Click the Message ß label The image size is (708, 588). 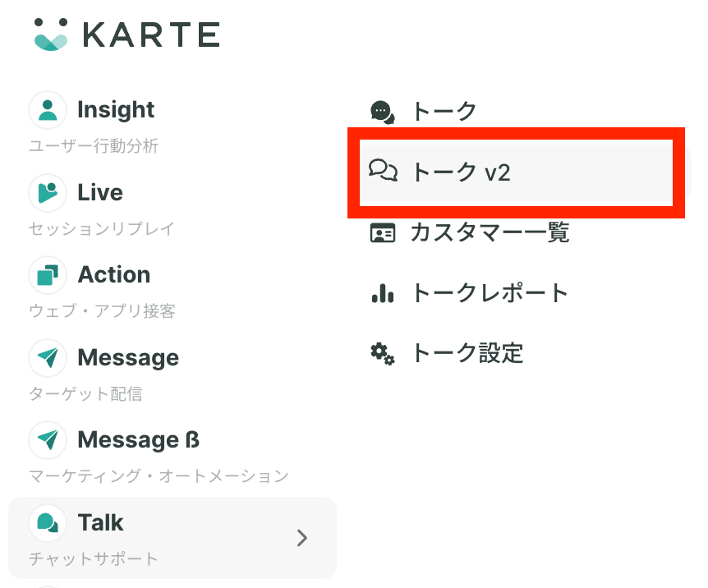[139, 440]
